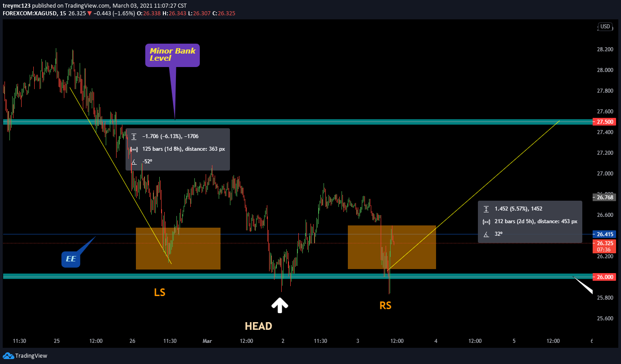
Task: Click the -52° angle readout
Action: click(x=147, y=162)
